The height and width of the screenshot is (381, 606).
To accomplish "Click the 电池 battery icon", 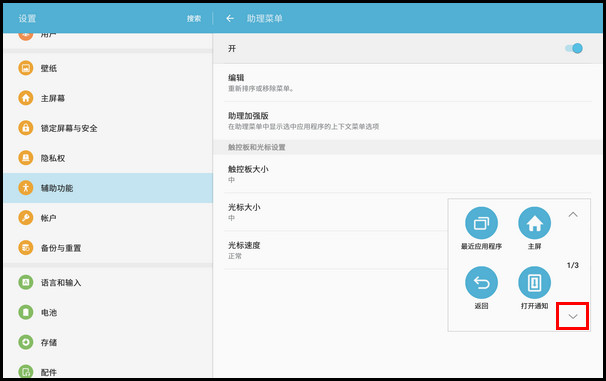I will [26, 312].
